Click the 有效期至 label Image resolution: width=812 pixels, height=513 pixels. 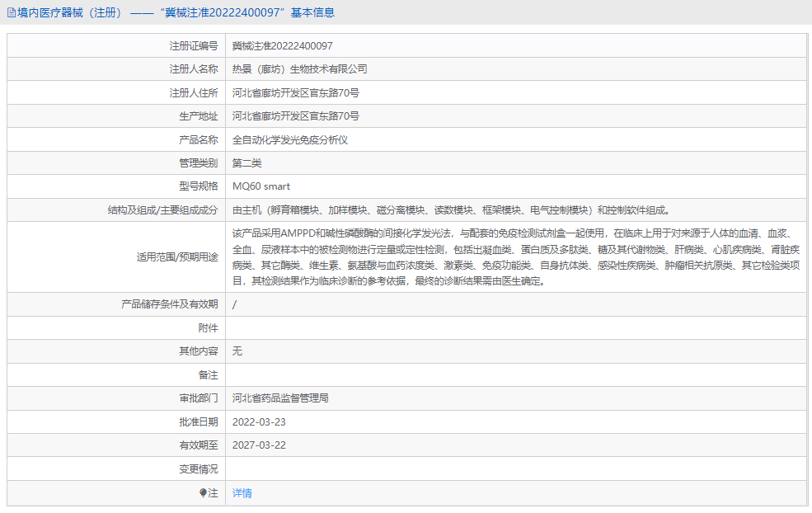[199, 445]
